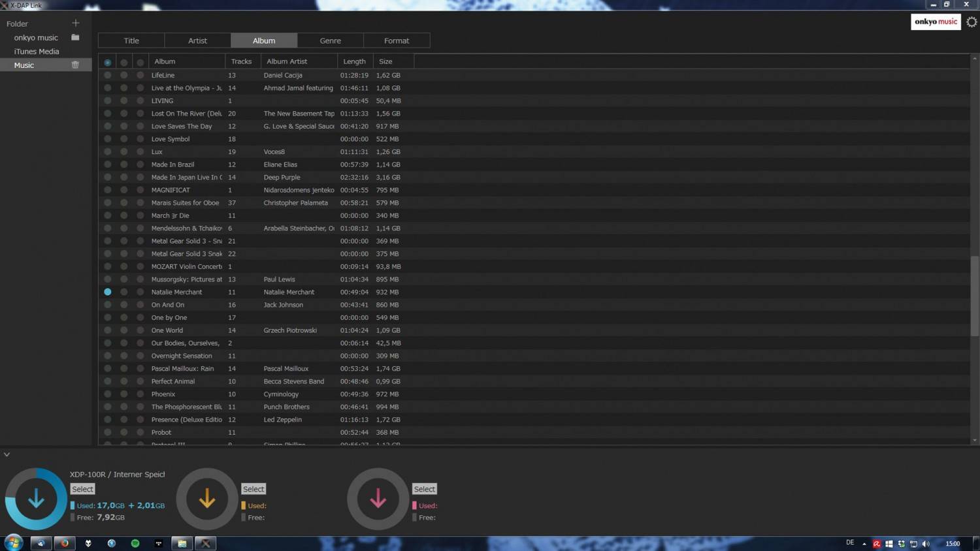
Task: Open the Windows Start menu
Action: click(x=13, y=543)
